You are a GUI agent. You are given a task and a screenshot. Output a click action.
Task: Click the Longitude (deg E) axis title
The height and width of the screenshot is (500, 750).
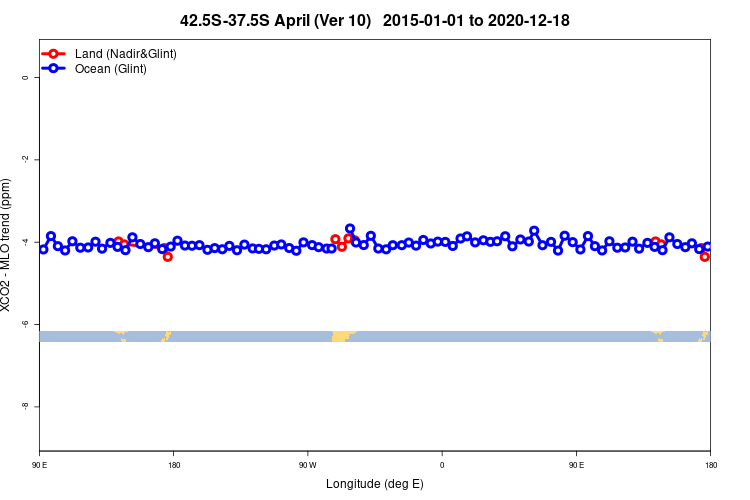click(x=375, y=484)
